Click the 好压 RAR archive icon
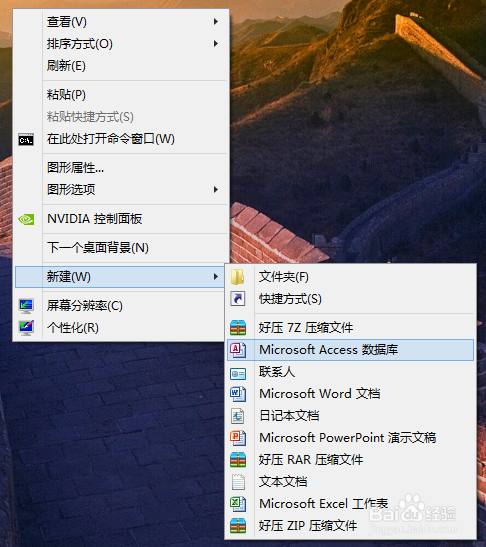The height and width of the screenshot is (547, 486). [x=238, y=460]
